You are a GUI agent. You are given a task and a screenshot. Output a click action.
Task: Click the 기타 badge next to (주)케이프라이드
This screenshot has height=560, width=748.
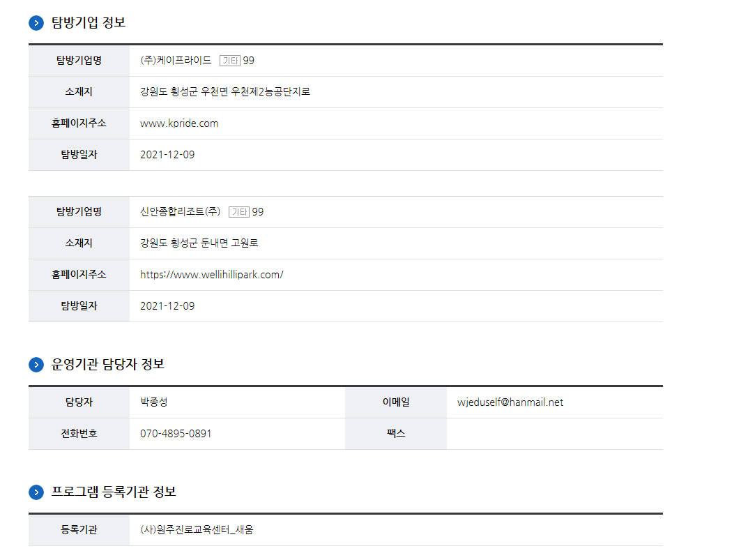[x=230, y=61]
